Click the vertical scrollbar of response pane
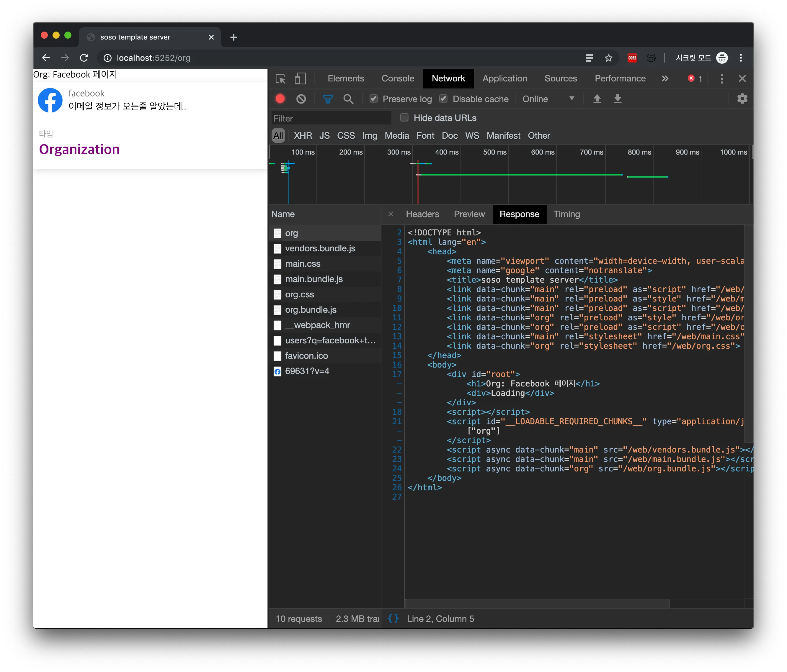This screenshot has width=787, height=672. point(748,333)
